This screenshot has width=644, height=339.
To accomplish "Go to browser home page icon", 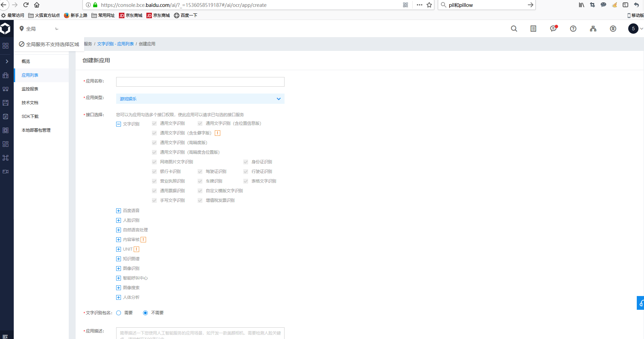I will coord(37,5).
